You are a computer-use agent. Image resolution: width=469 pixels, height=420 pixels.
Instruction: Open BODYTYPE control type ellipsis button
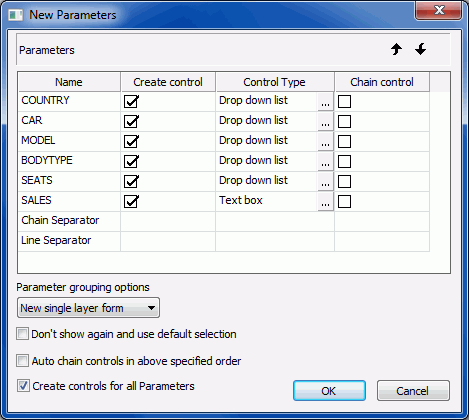(325, 162)
